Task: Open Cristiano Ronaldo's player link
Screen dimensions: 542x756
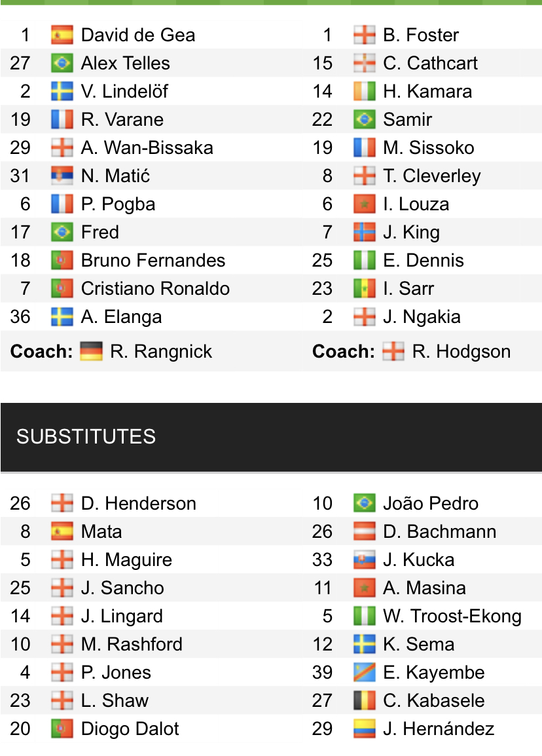Action: (x=155, y=288)
